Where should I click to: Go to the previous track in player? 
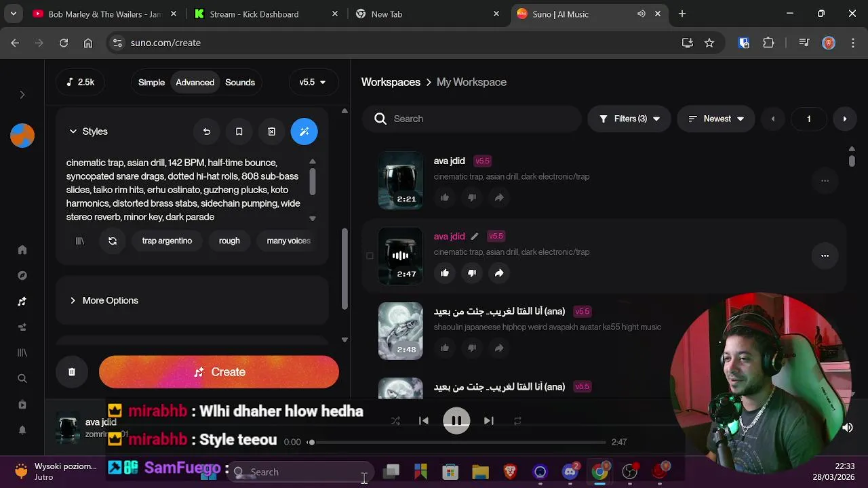pyautogui.click(x=424, y=421)
